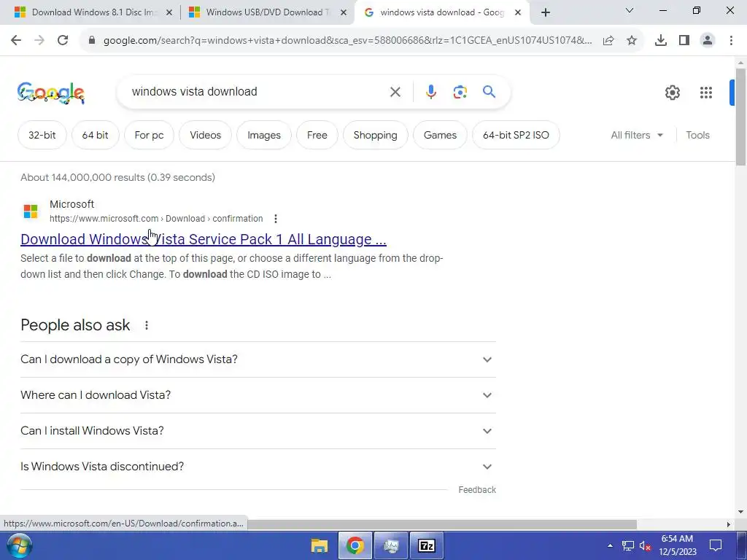Open the search Tools button

(x=697, y=135)
